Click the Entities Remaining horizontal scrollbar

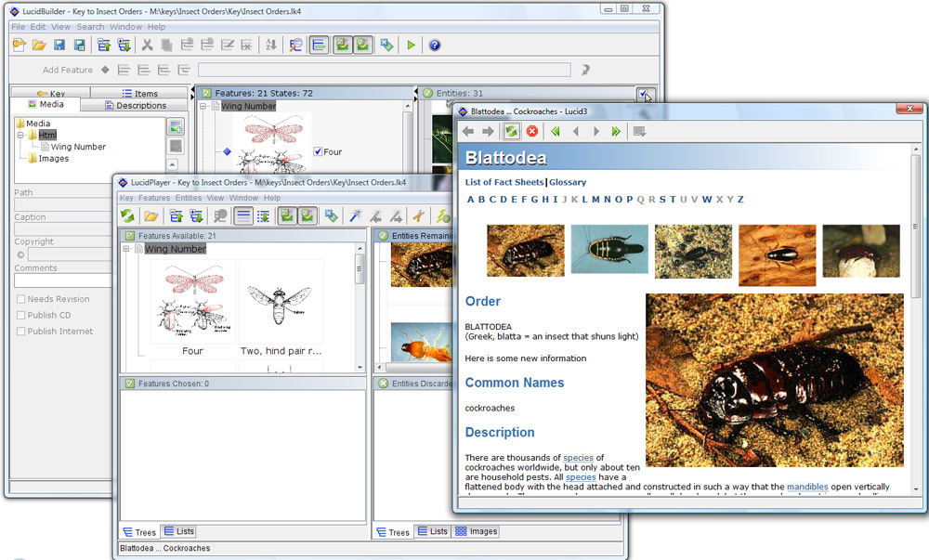tap(415, 368)
